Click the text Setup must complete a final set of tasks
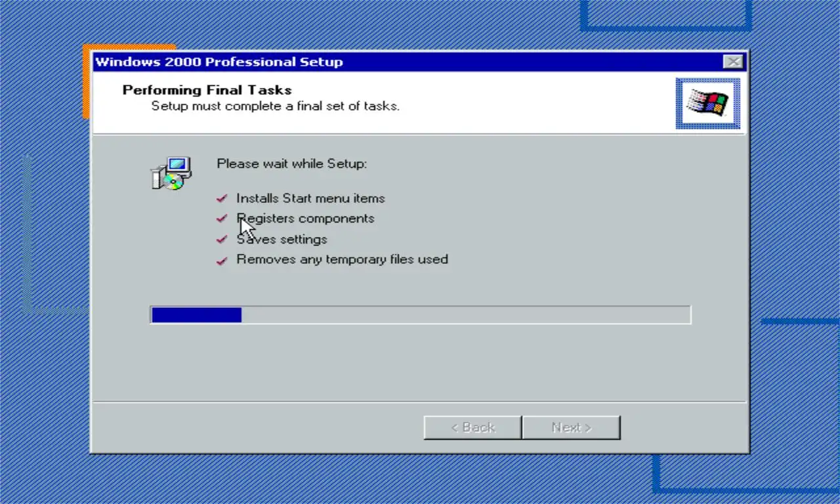This screenshot has width=840, height=504. pos(276,106)
